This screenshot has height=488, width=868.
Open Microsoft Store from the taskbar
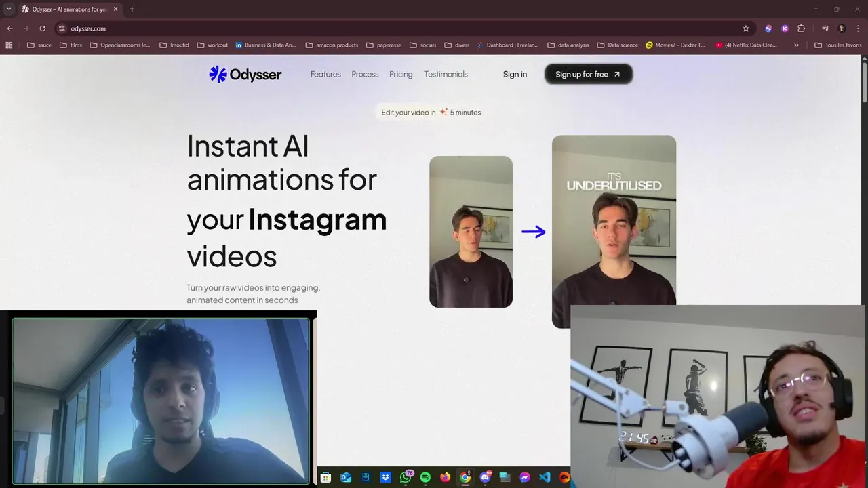[x=325, y=477]
